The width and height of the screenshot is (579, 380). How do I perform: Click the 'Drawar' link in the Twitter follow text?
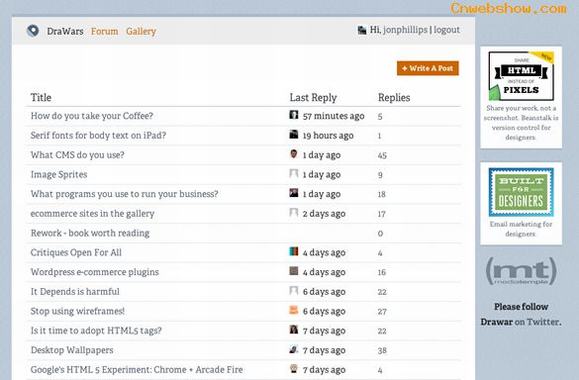[497, 322]
